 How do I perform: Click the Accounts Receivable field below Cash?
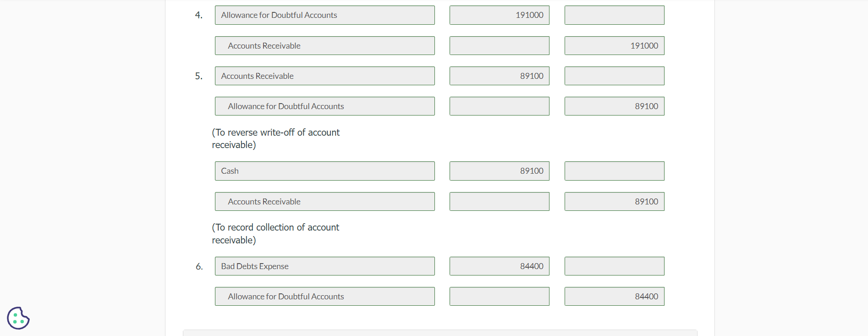pyautogui.click(x=324, y=201)
